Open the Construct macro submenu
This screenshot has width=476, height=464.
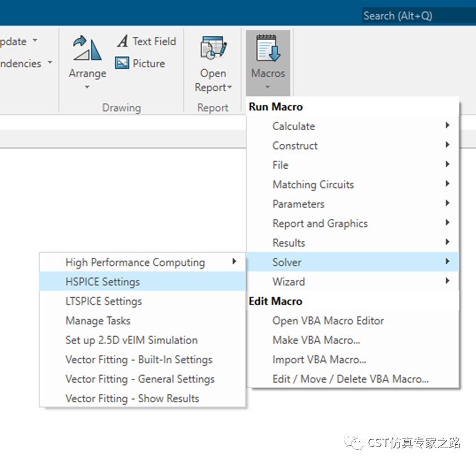coord(353,145)
